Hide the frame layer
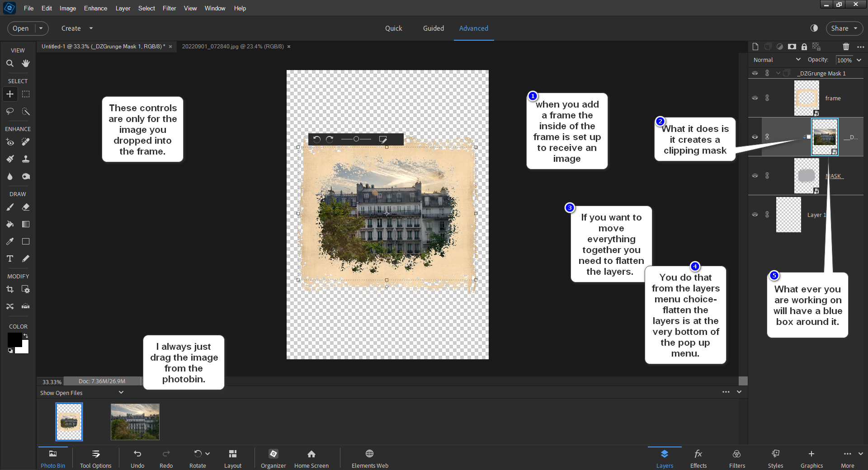Viewport: 868px width, 470px height. (755, 98)
